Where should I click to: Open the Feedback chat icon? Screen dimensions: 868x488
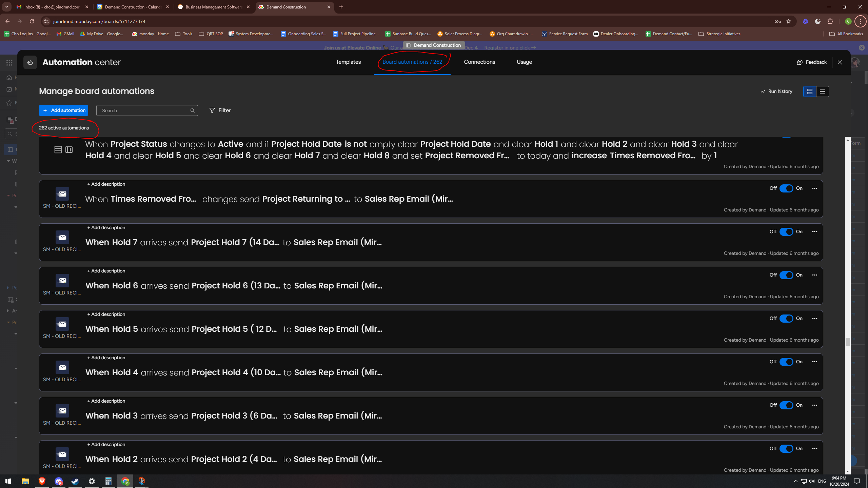click(x=800, y=62)
